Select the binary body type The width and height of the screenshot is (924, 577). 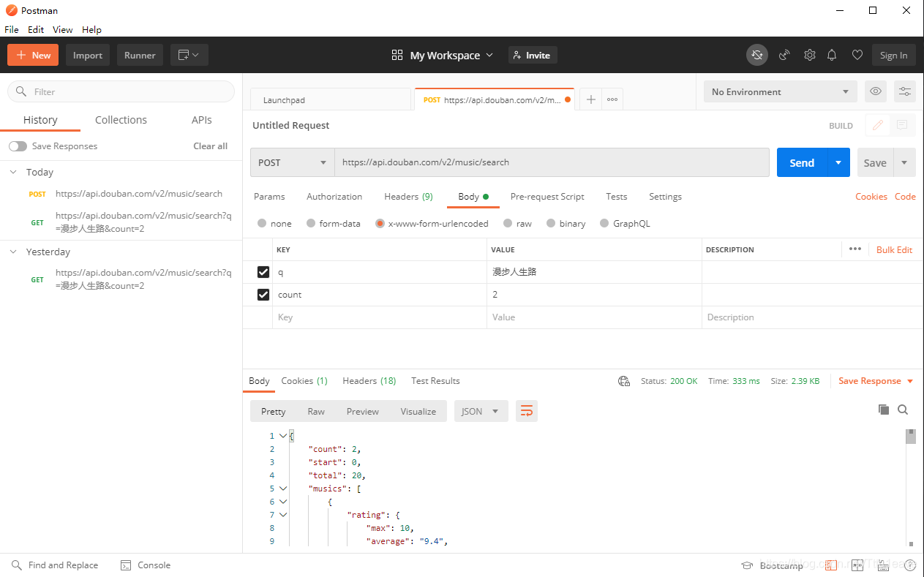click(551, 224)
